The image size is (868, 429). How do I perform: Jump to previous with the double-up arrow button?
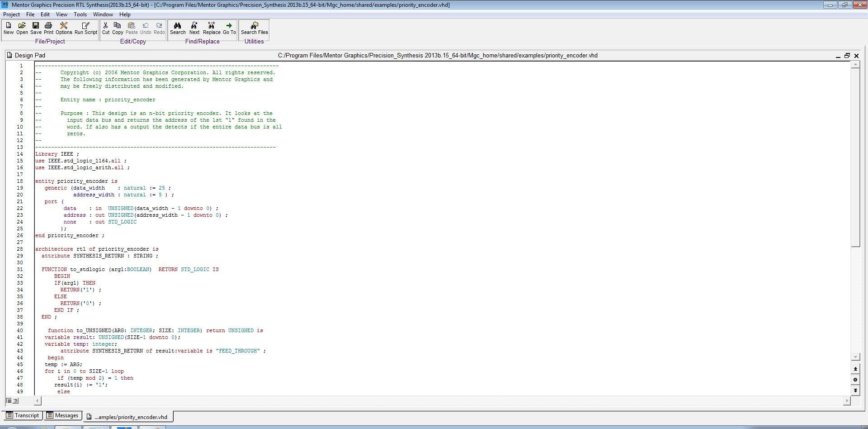tap(855, 369)
